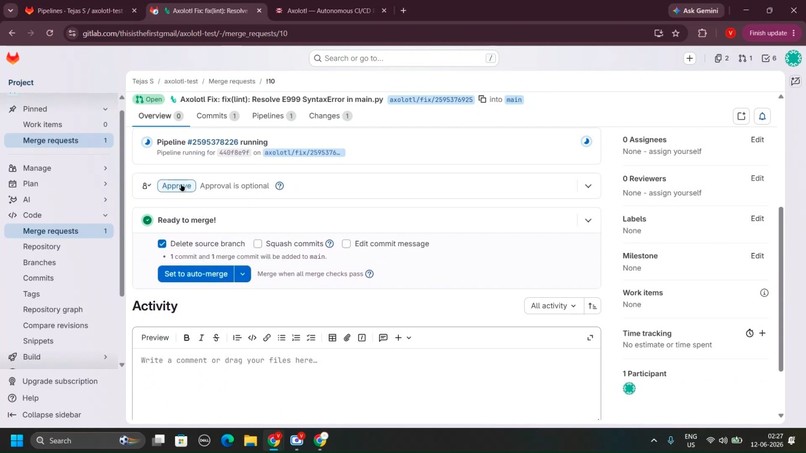Edit the Assignees field
This screenshot has width=806, height=453.
click(x=757, y=140)
